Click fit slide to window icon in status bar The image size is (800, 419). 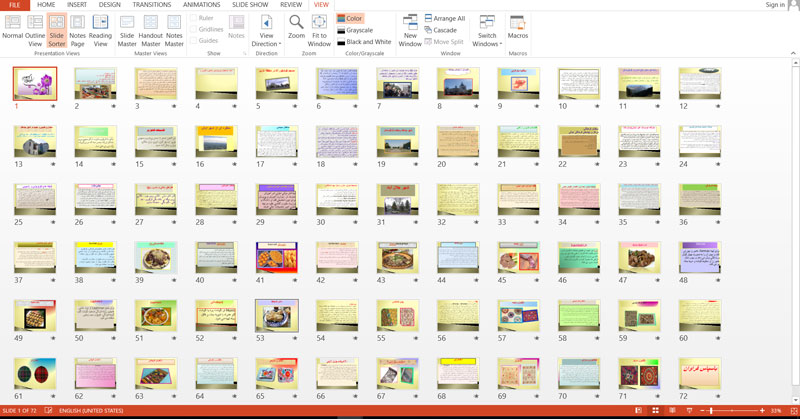[794, 410]
